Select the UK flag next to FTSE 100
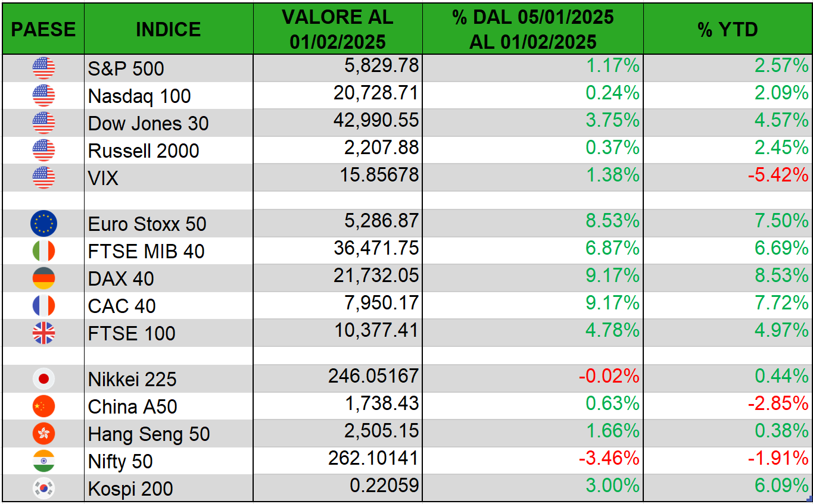 [x=43, y=333]
